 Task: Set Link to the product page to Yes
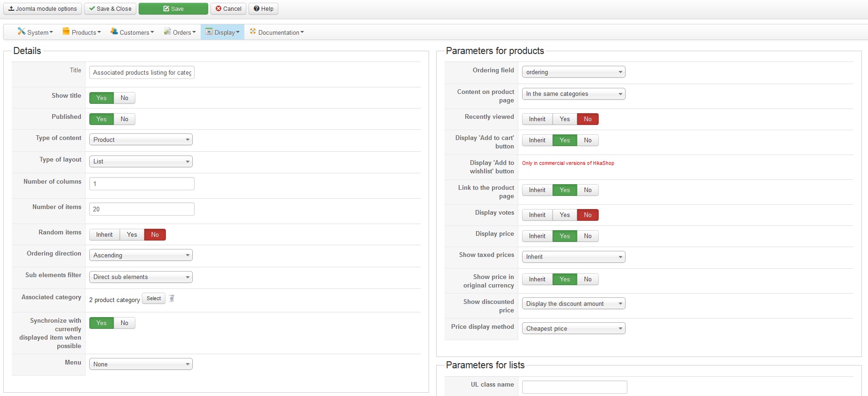click(x=565, y=190)
